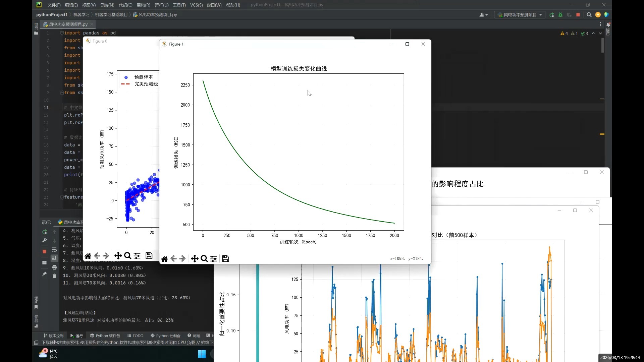Save Figure 1 with the disk icon
Image resolution: width=644 pixels, height=362 pixels.
(x=225, y=259)
